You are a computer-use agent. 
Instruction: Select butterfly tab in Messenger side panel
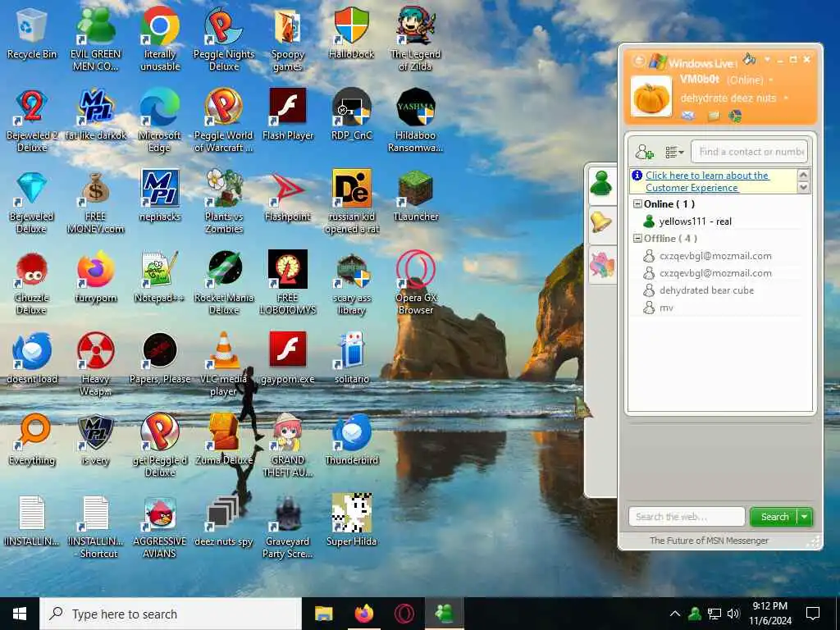click(x=601, y=264)
